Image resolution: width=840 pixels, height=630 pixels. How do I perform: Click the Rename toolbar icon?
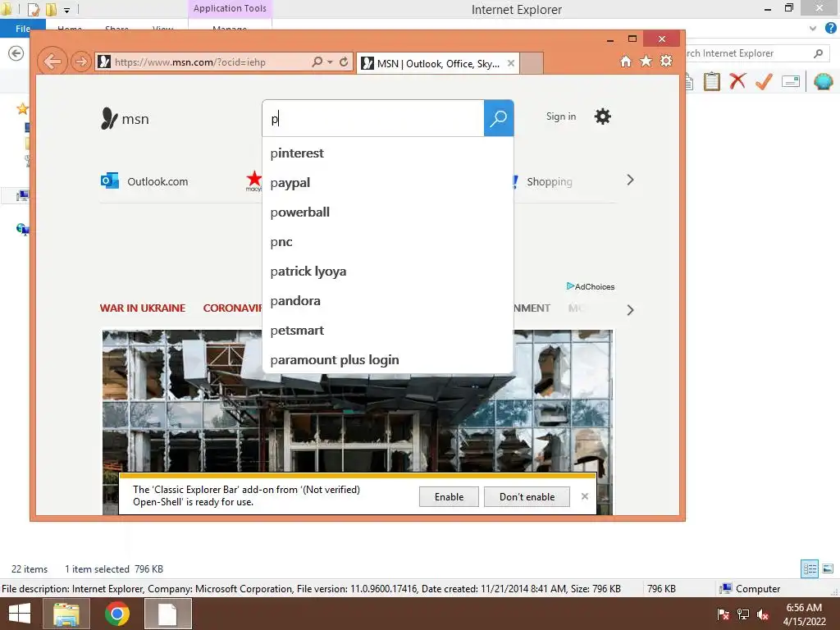click(x=791, y=81)
